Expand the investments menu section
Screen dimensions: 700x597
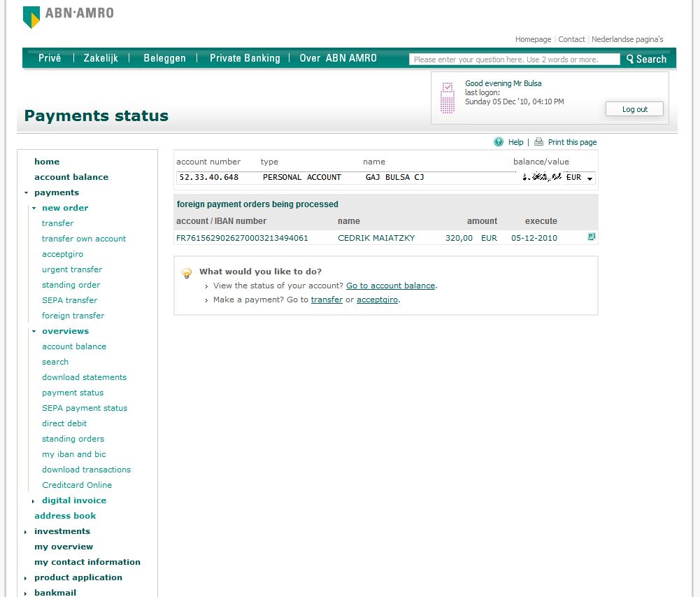pyautogui.click(x=26, y=532)
